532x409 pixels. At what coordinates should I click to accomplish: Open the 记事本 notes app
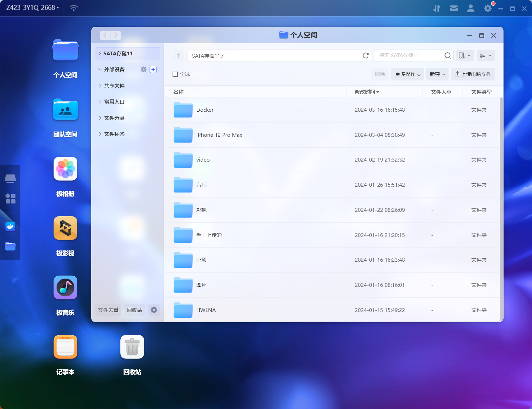pos(65,347)
